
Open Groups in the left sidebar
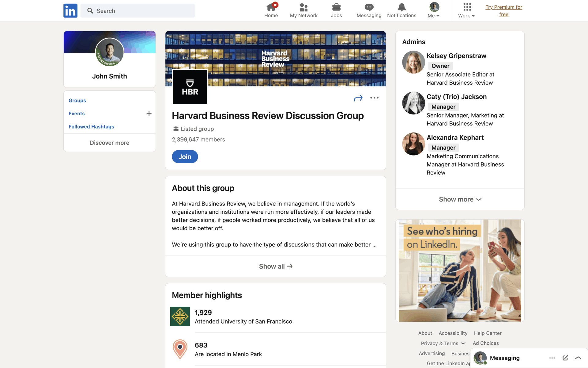click(77, 101)
